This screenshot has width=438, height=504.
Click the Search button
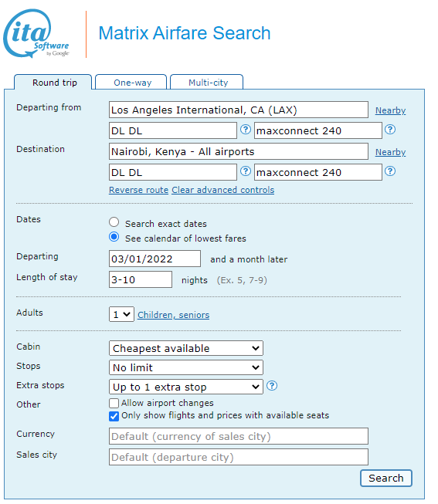pyautogui.click(x=386, y=479)
